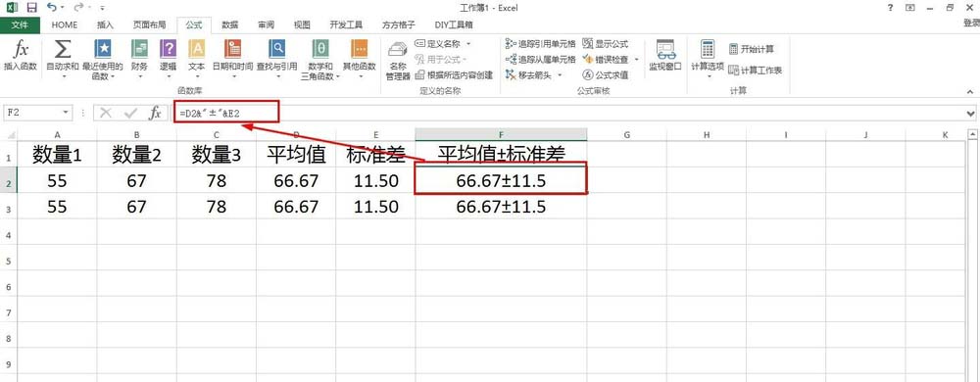Select cell C3 containing 78
The image size is (980, 382).
coord(217,206)
